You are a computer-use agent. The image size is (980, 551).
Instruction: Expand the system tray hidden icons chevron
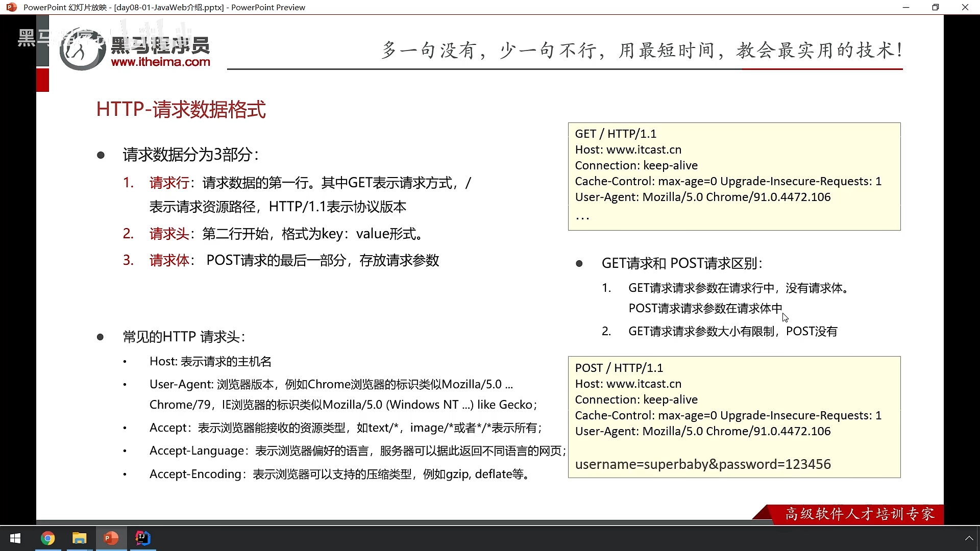[968, 538]
